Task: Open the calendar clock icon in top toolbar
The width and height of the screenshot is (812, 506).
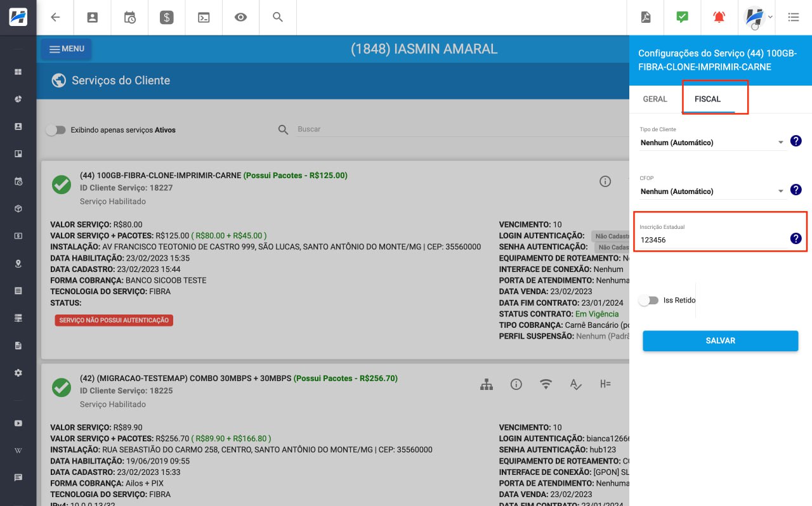Action: pos(129,17)
